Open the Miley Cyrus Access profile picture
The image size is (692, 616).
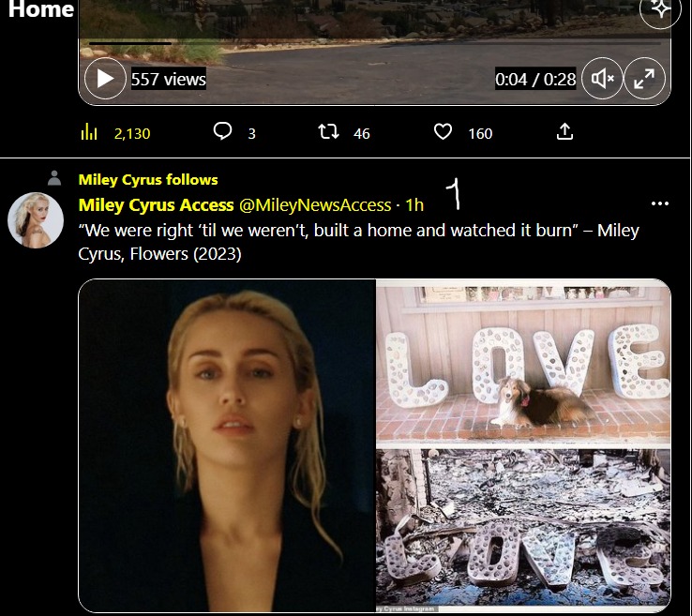click(x=36, y=221)
